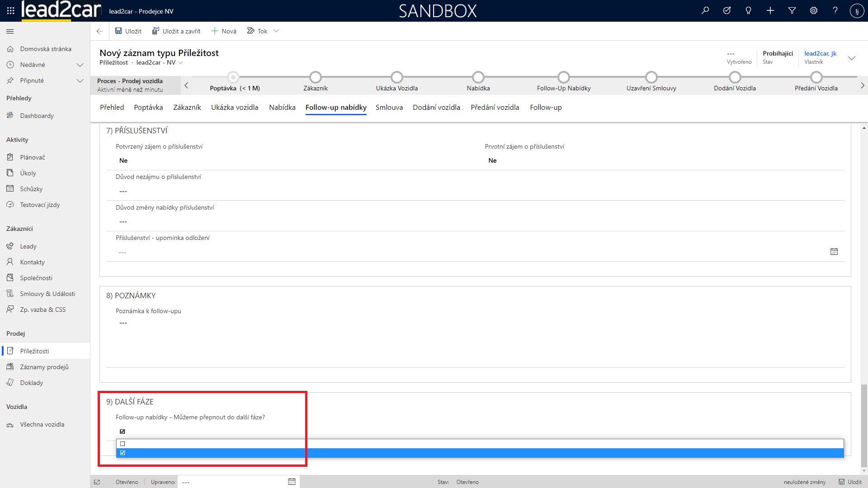Open the Nabídka tab
868x488 pixels.
pyautogui.click(x=282, y=108)
